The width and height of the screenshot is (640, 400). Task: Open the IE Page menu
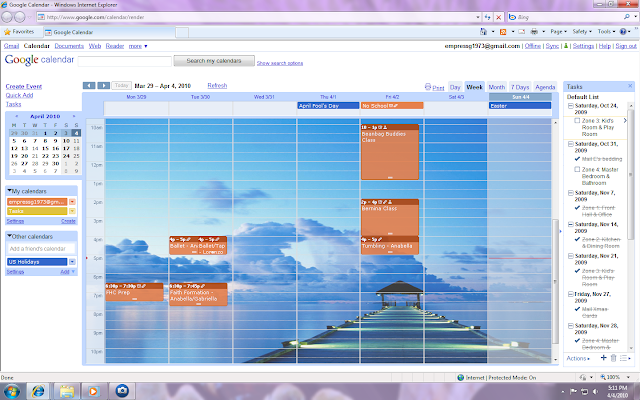pos(558,31)
